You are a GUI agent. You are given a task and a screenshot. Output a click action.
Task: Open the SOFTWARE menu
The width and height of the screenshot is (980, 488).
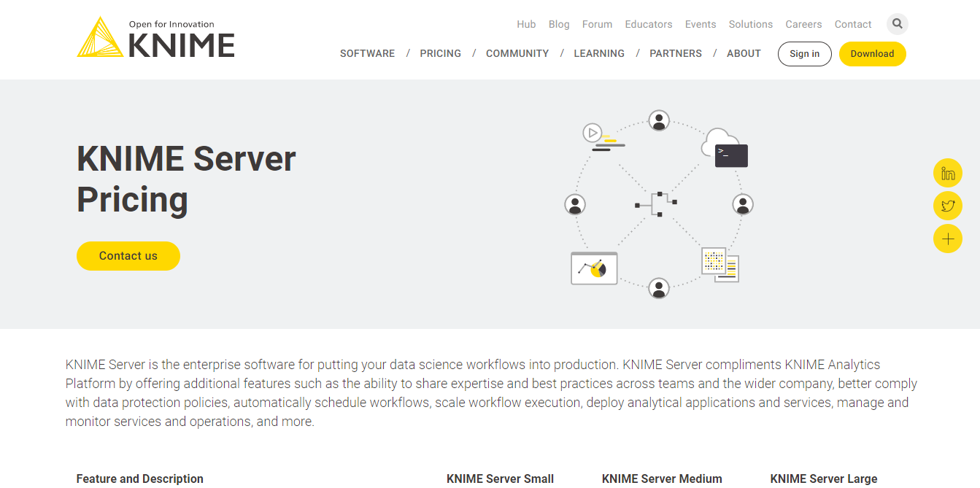367,53
